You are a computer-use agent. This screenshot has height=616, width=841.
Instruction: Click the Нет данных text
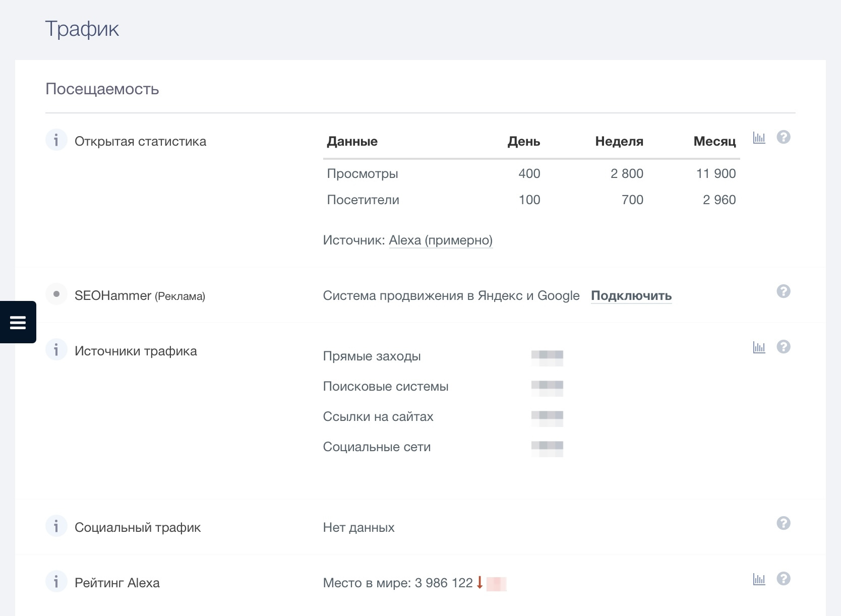click(358, 527)
